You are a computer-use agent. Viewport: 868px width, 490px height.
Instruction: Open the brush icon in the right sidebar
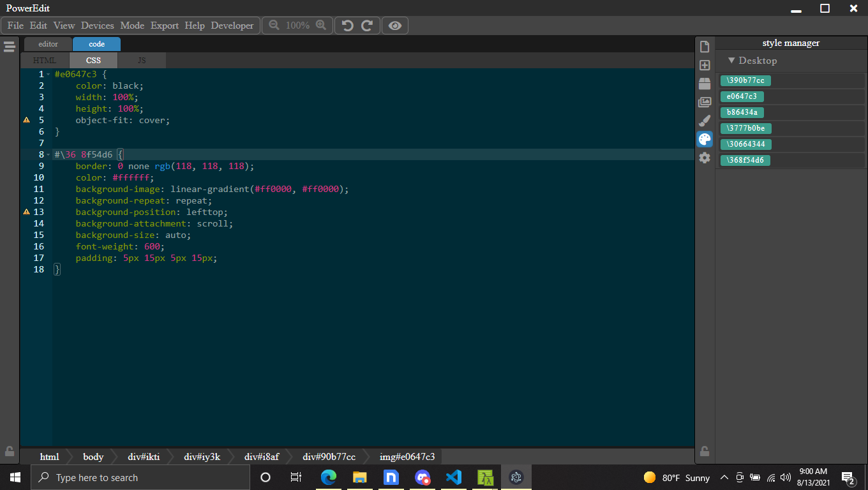(x=705, y=120)
